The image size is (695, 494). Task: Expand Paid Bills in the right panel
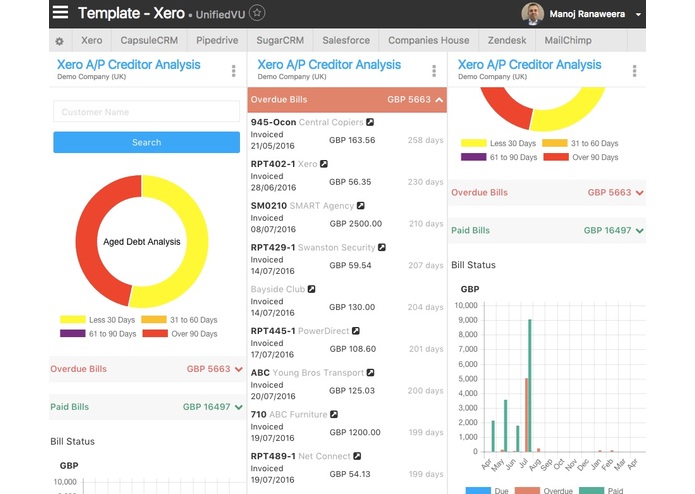click(x=547, y=230)
